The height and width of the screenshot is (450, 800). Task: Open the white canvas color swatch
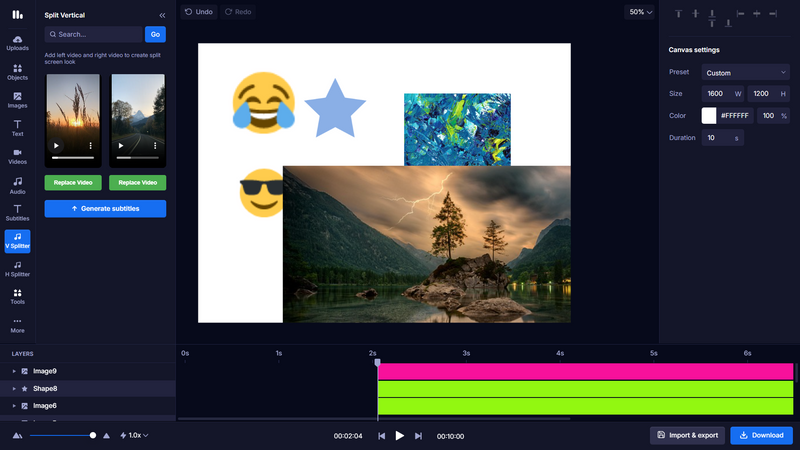pos(709,116)
